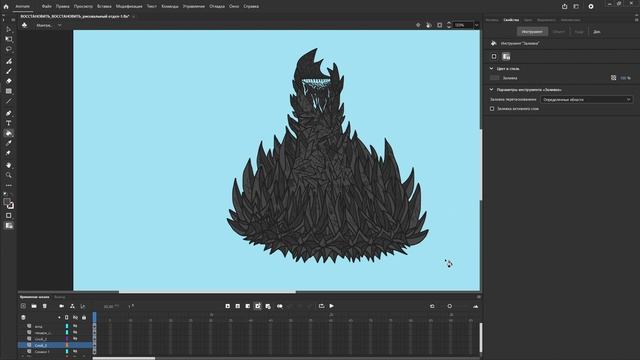Switch to the Свойства panel tab
This screenshot has width=640, height=360.
pyautogui.click(x=511, y=20)
